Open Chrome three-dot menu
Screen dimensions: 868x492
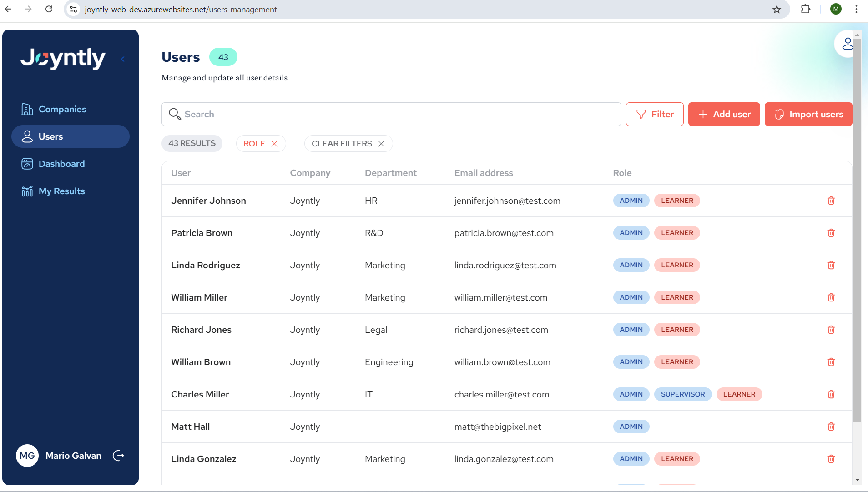[x=856, y=9]
